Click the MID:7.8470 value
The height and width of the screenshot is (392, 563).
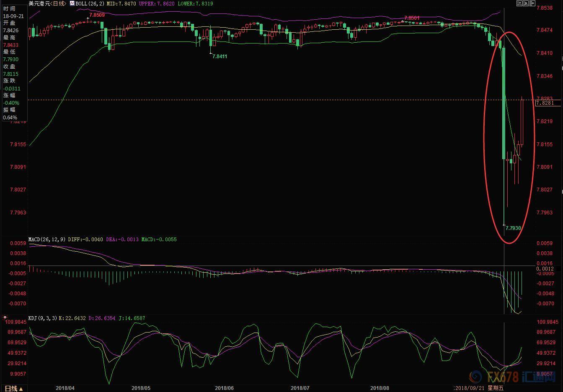point(121,3)
